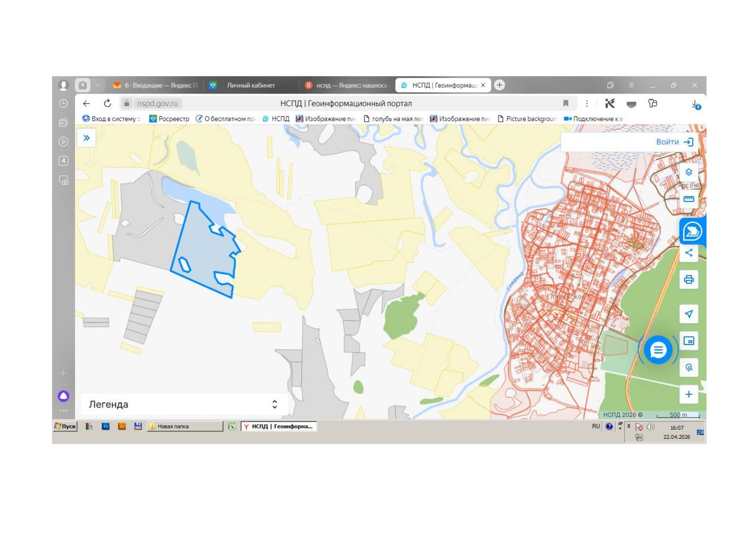Open the Вход в систему bookmark
The height and width of the screenshot is (534, 756).
pyautogui.click(x=111, y=119)
